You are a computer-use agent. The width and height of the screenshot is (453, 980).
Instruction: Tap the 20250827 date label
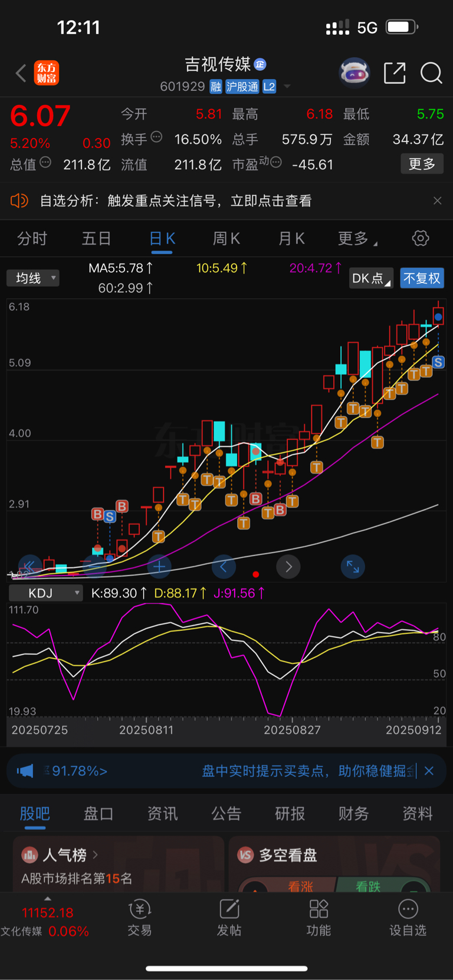tap(292, 730)
